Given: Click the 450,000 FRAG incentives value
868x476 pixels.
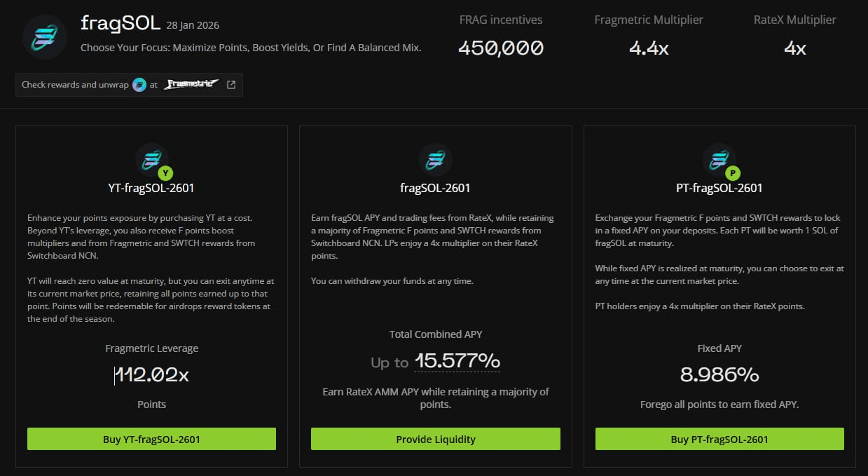Looking at the screenshot, I should 501,48.
